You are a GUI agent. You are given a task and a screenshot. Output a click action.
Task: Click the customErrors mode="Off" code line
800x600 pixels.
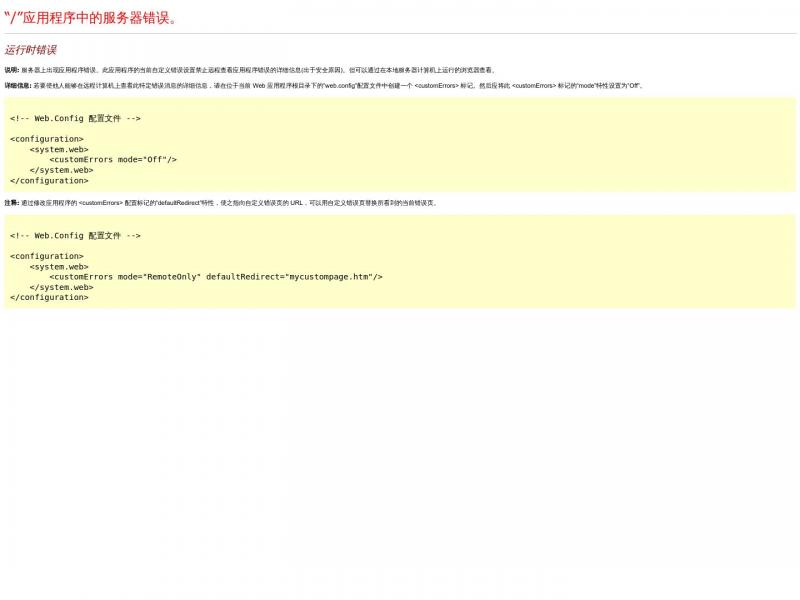coord(113,160)
